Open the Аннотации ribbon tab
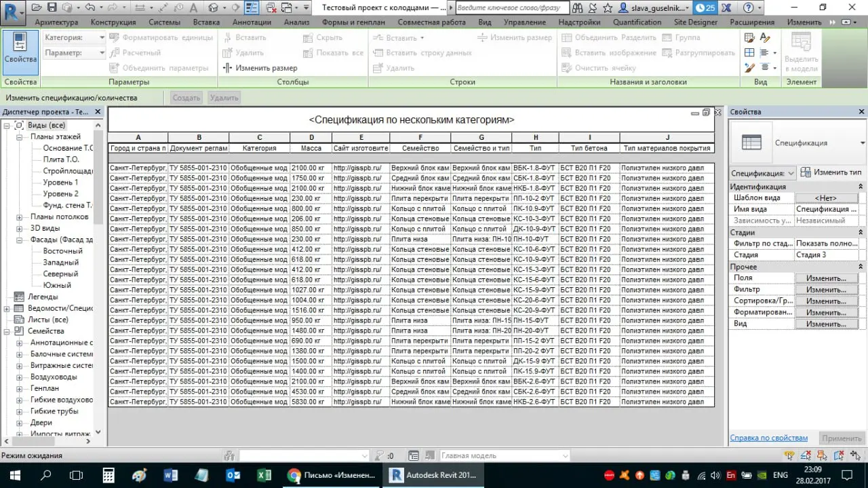The image size is (868, 488). click(x=252, y=22)
